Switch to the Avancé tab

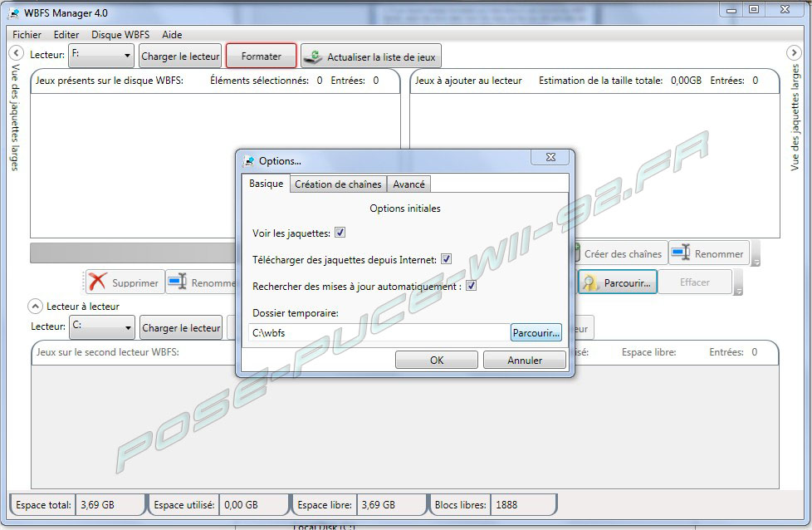(x=408, y=184)
